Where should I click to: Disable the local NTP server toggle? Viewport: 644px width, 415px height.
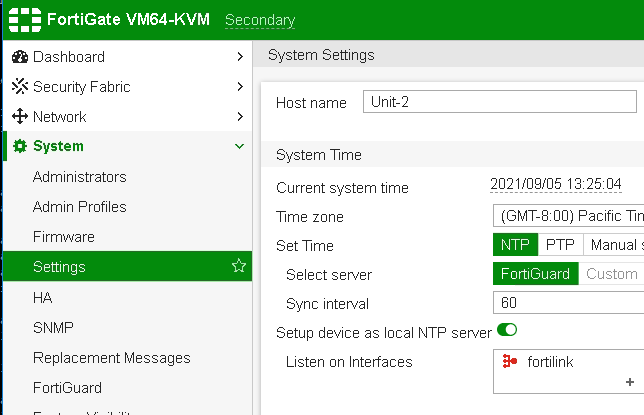pos(507,330)
